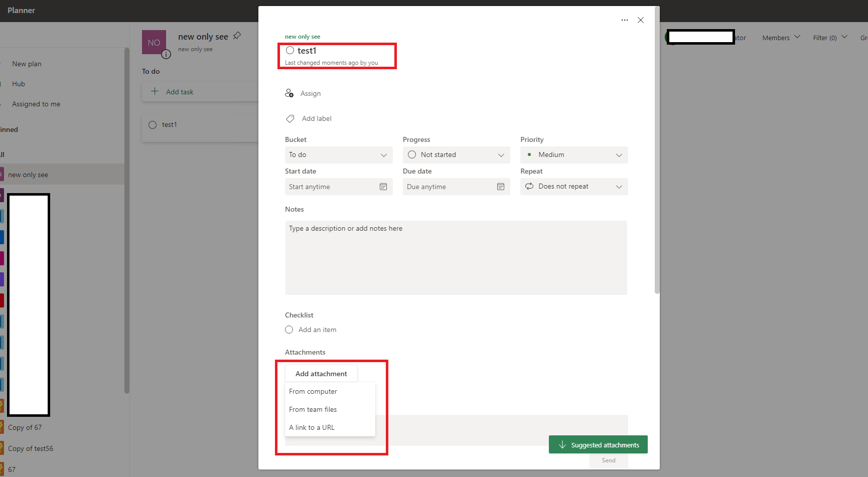Click inside the Notes description field

click(456, 257)
